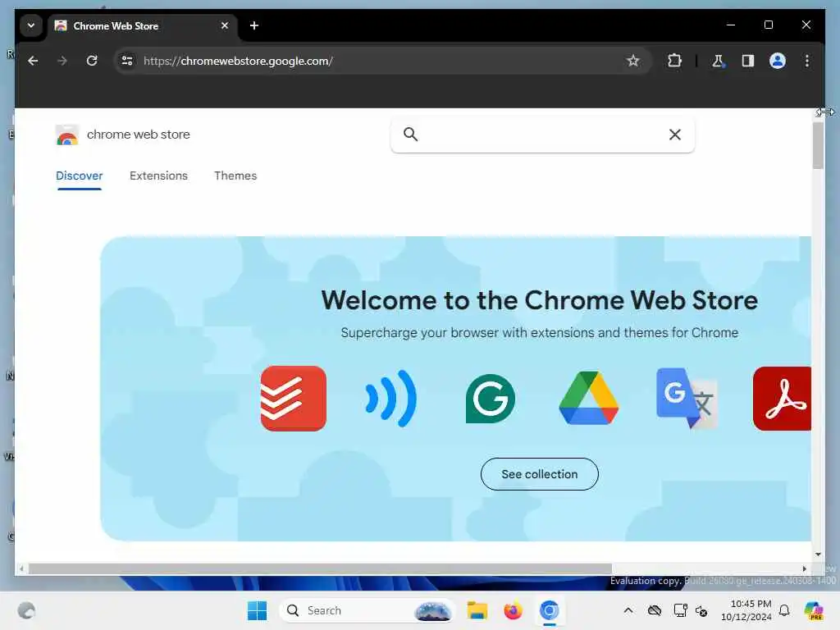The width and height of the screenshot is (840, 630).
Task: Open the notification bell
Action: tap(784, 610)
